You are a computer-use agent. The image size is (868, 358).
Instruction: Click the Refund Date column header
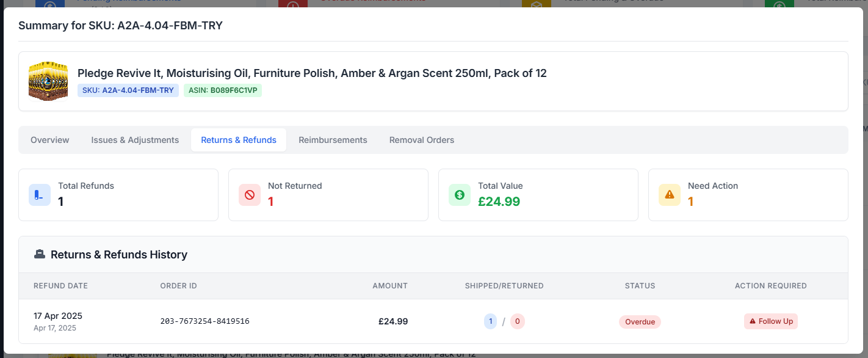[x=61, y=286]
